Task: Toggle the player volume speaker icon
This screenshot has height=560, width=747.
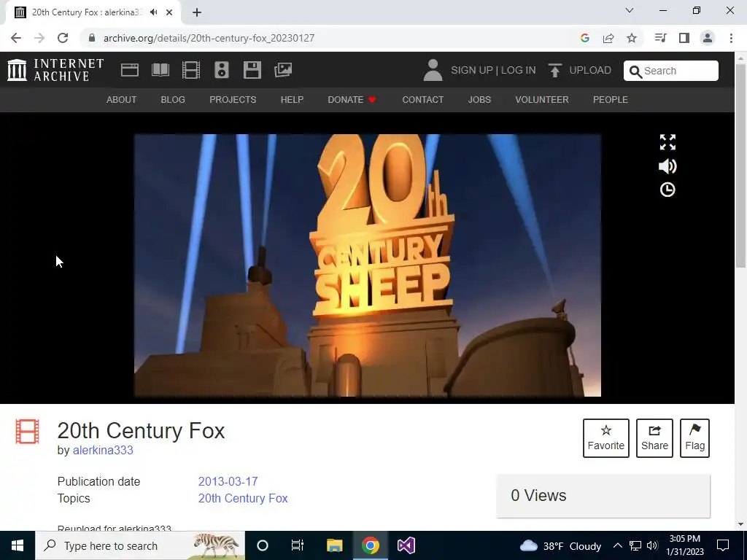Action: click(667, 166)
